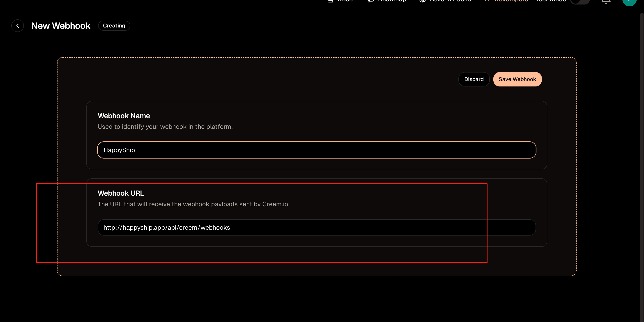Click Save Webhook button
The width and height of the screenshot is (644, 322).
point(517,79)
